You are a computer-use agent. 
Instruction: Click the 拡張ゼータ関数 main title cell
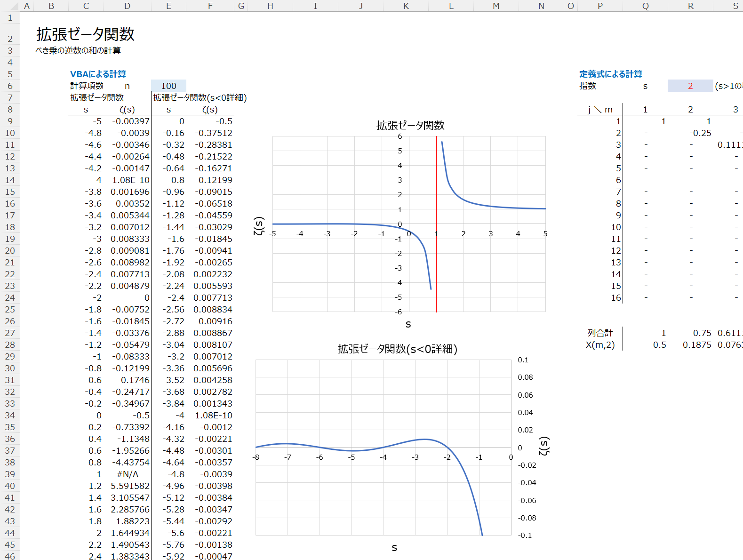pyautogui.click(x=86, y=34)
